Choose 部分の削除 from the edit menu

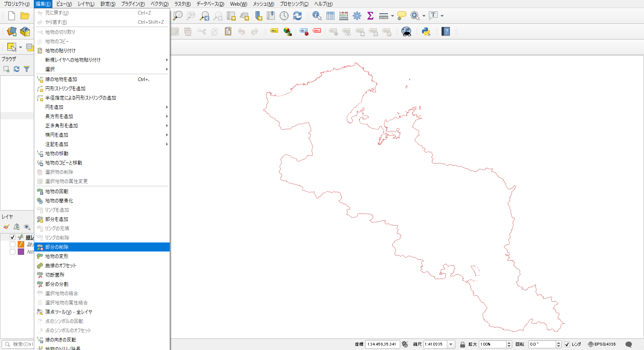tap(102, 247)
